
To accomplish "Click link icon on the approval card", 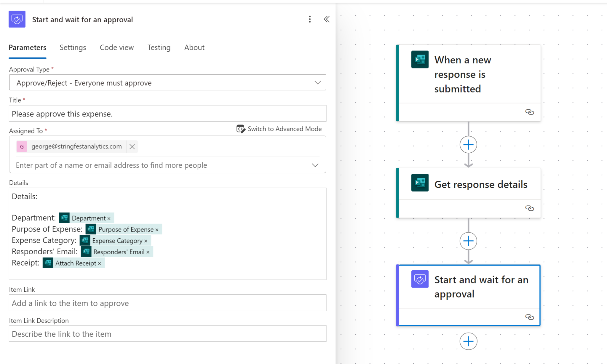I will pyautogui.click(x=529, y=317).
